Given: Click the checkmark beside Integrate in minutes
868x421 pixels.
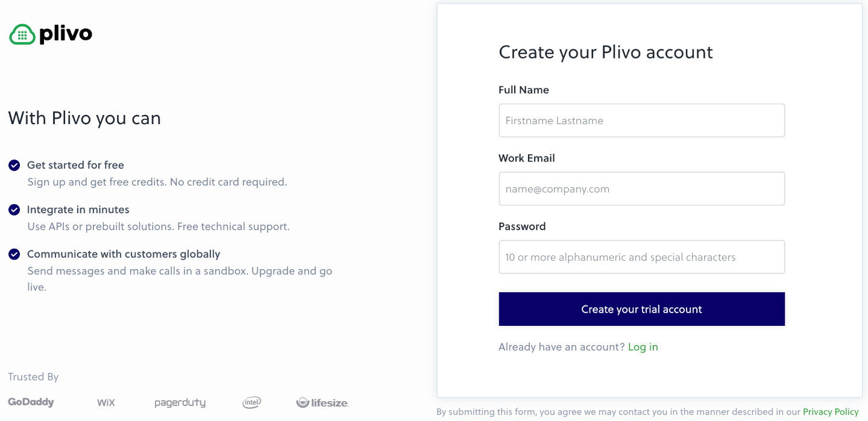Looking at the screenshot, I should tap(14, 209).
